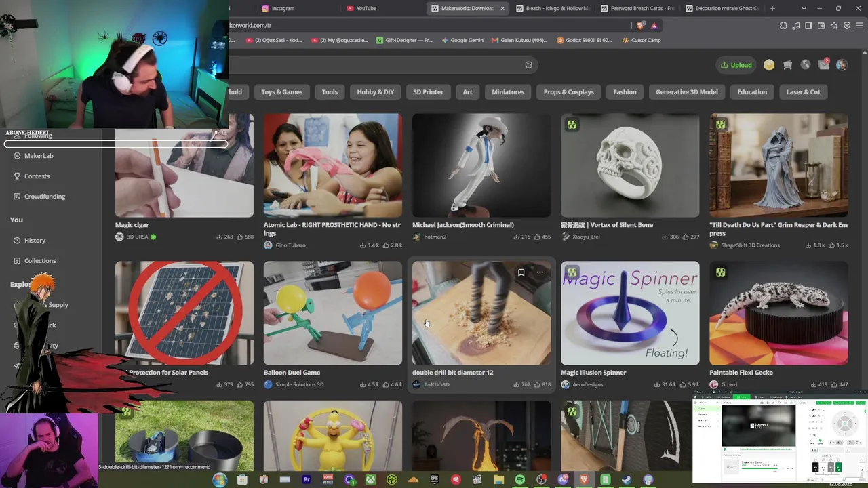This screenshot has height=488, width=868.
Task: Bookmark the double drill bit model
Action: pos(521,272)
